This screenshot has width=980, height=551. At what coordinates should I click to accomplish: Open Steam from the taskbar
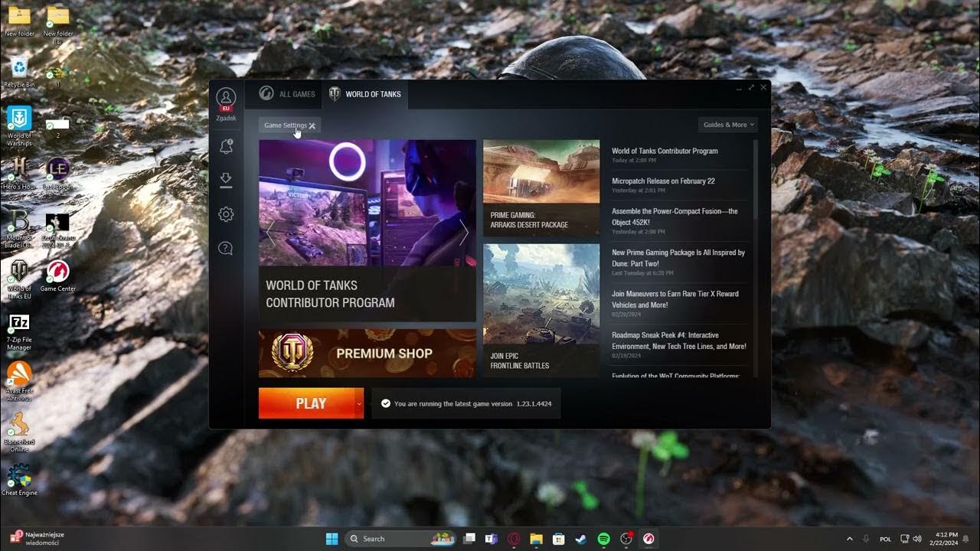581,539
